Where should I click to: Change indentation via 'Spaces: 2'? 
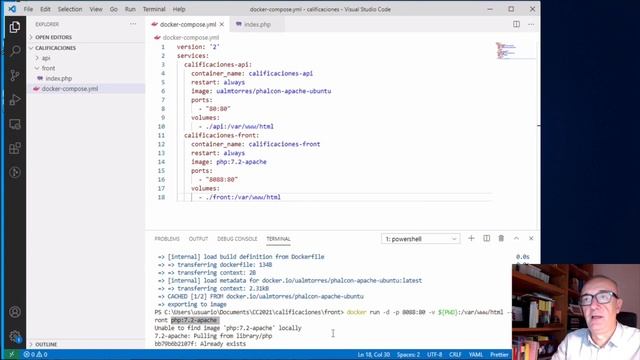[408, 355]
